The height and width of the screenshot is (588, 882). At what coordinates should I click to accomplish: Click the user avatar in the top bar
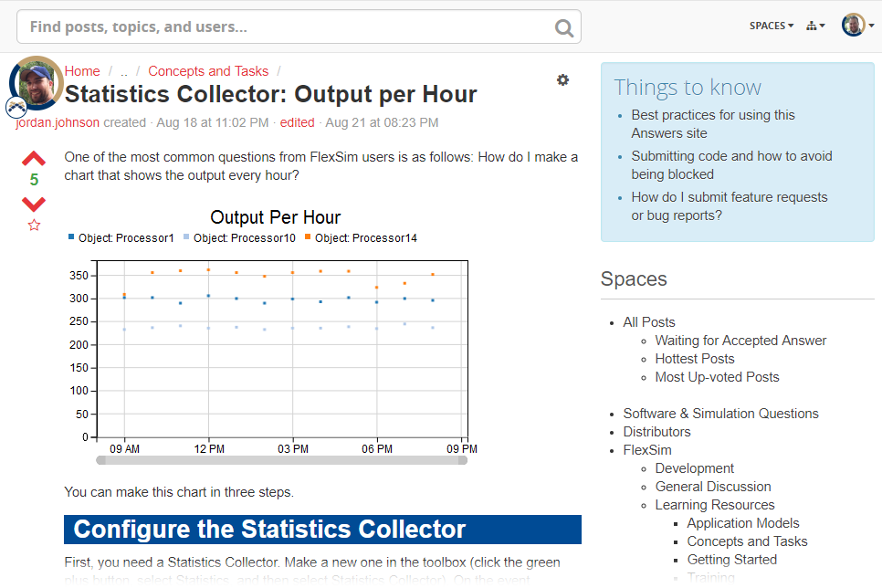853,26
